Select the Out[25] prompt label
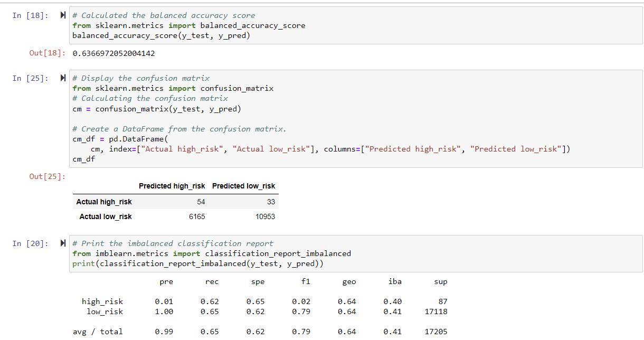The image size is (644, 340). point(48,176)
